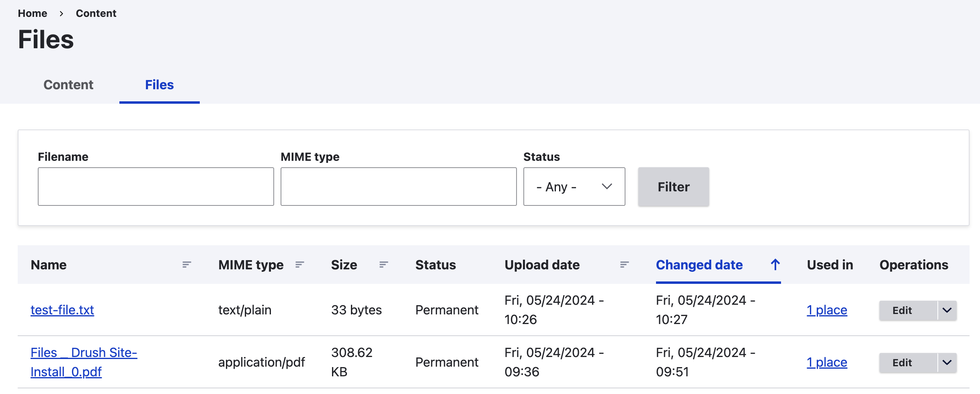
Task: Click the sort icon beside Upload date
Action: tap(623, 265)
